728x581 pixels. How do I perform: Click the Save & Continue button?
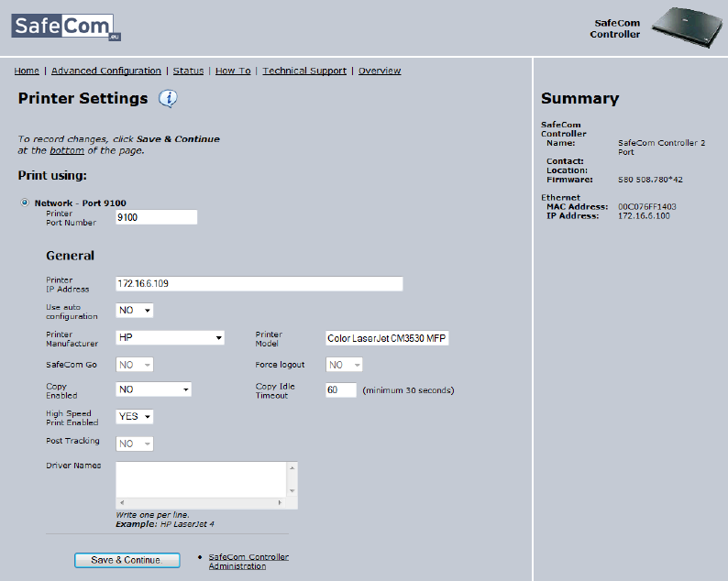pos(127,560)
